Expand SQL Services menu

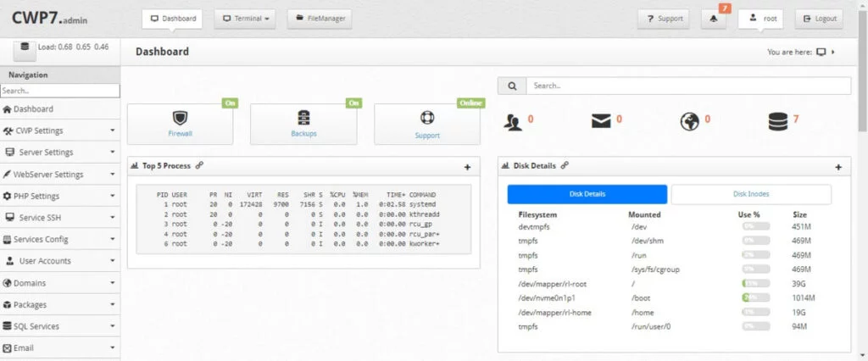pyautogui.click(x=60, y=326)
